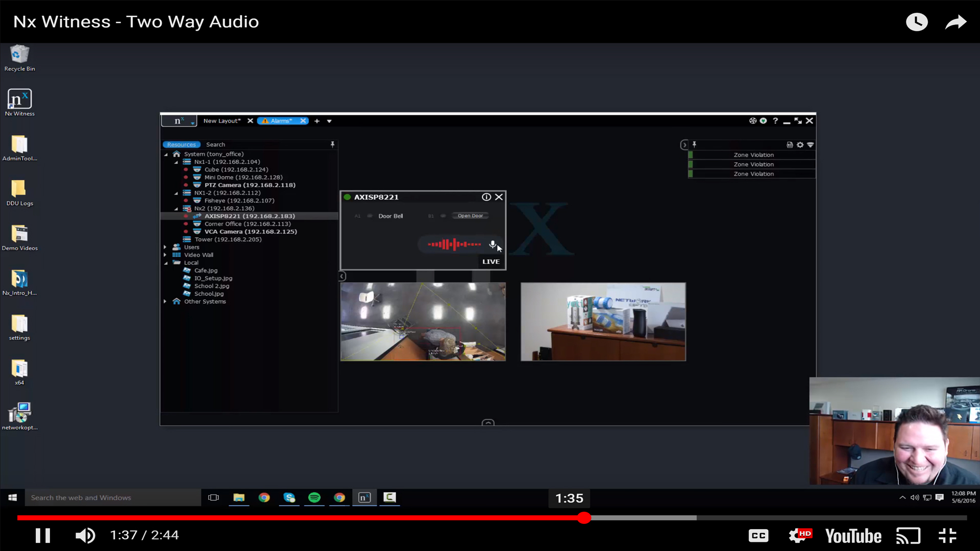Switch to the New Layout tab

222,121
